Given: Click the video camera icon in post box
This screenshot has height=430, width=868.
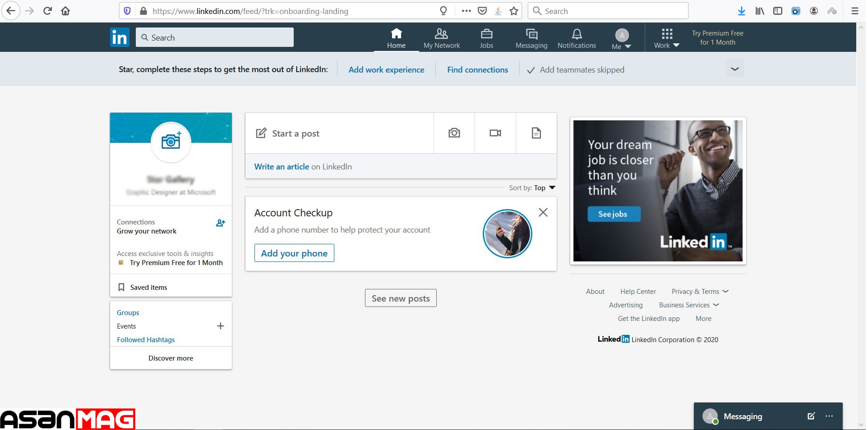Looking at the screenshot, I should (495, 133).
